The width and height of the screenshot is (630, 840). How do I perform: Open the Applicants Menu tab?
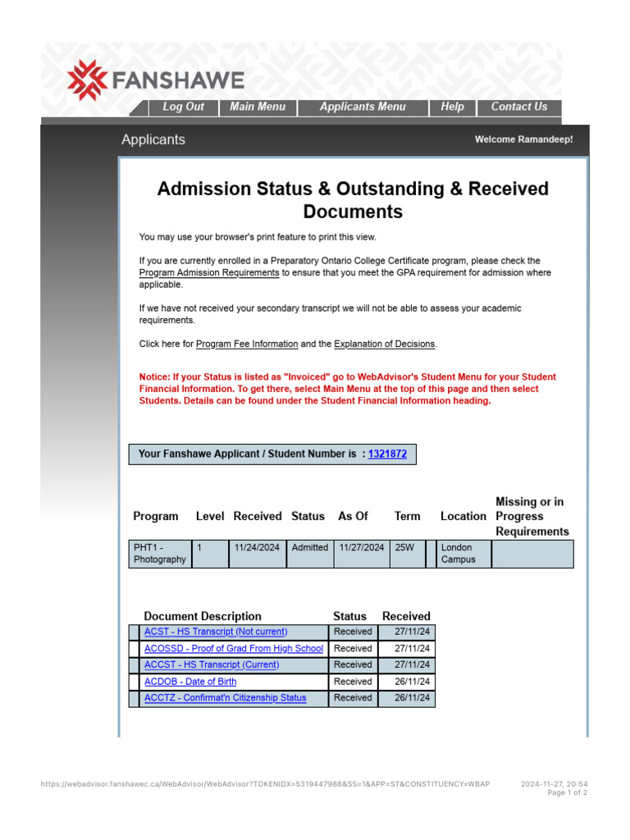[x=363, y=107]
